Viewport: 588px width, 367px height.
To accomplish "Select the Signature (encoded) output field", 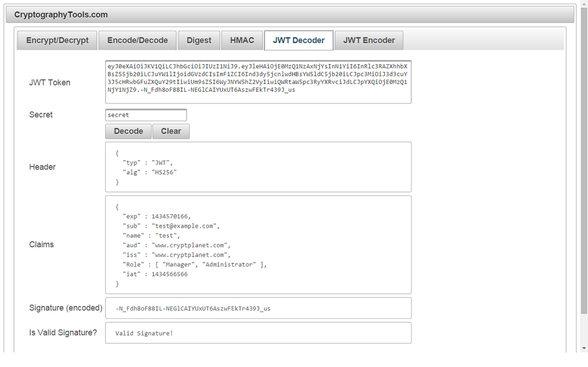I will pyautogui.click(x=258, y=308).
